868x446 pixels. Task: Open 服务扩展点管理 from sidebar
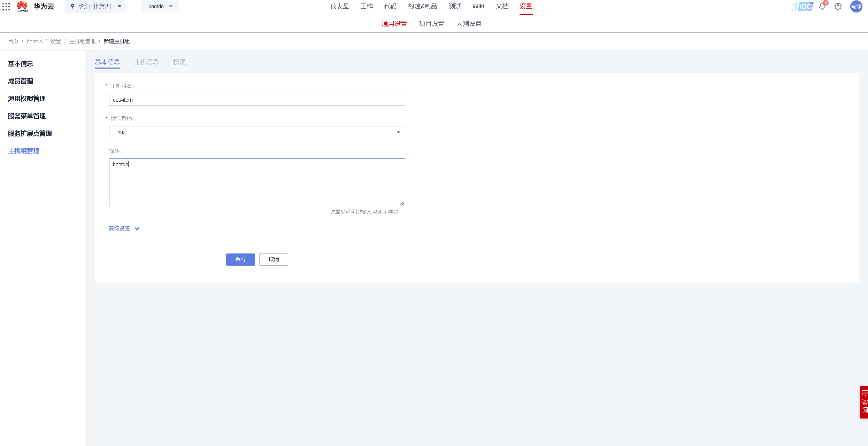point(30,133)
